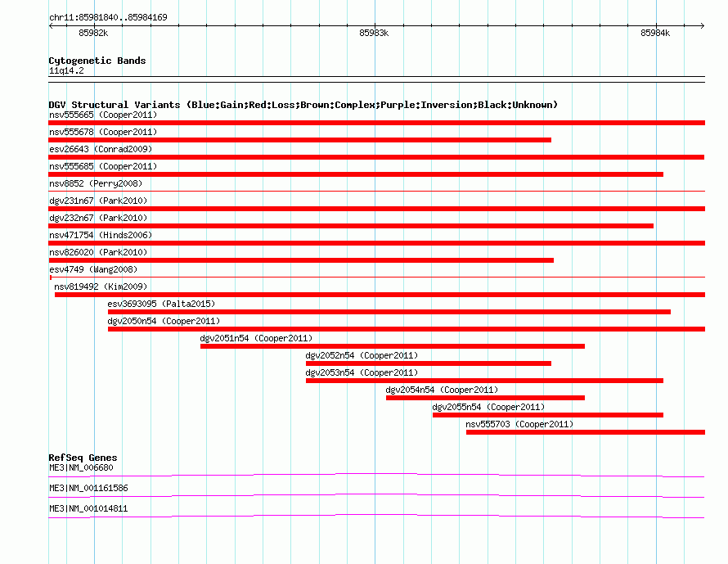Click the Cytogenetic Bands track title
728x564 pixels.
97,61
